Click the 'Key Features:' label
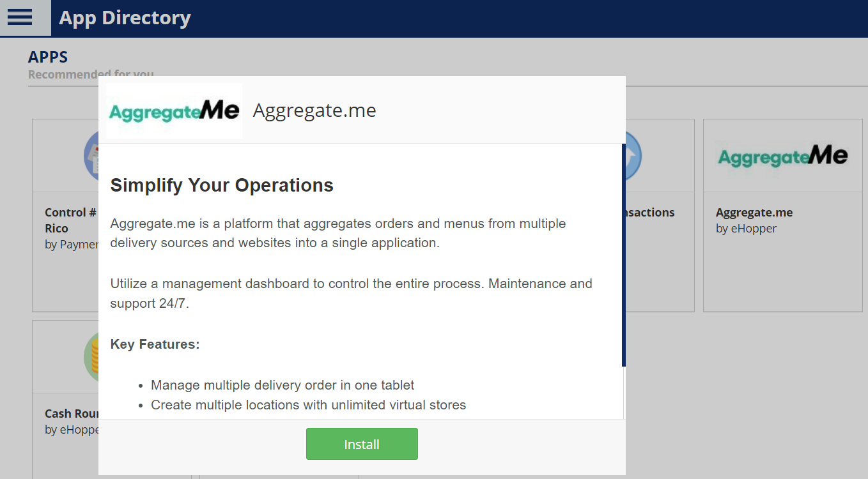Image resolution: width=868 pixels, height=479 pixels. (x=155, y=344)
